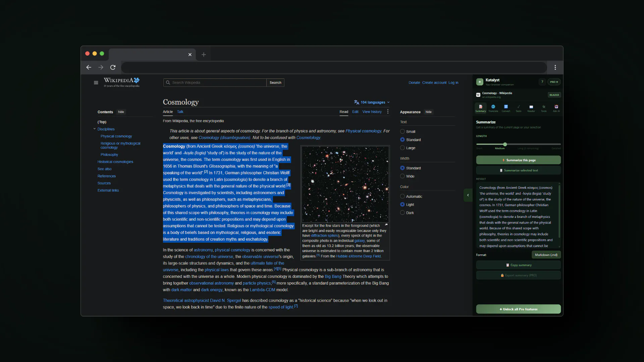Open the Markdown format dropdown
644x362 pixels.
[546, 255]
